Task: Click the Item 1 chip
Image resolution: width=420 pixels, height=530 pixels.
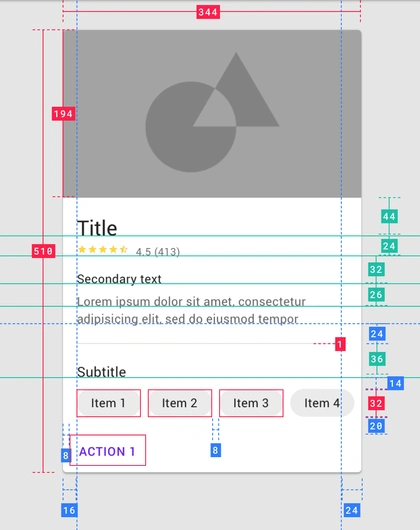Action: [108, 403]
